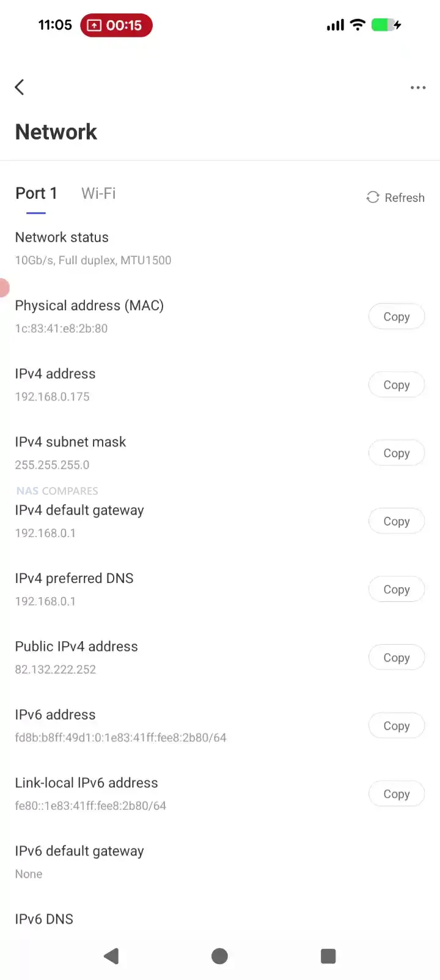Copy the IPv4 default gateway
440x980 pixels.
coord(396,521)
